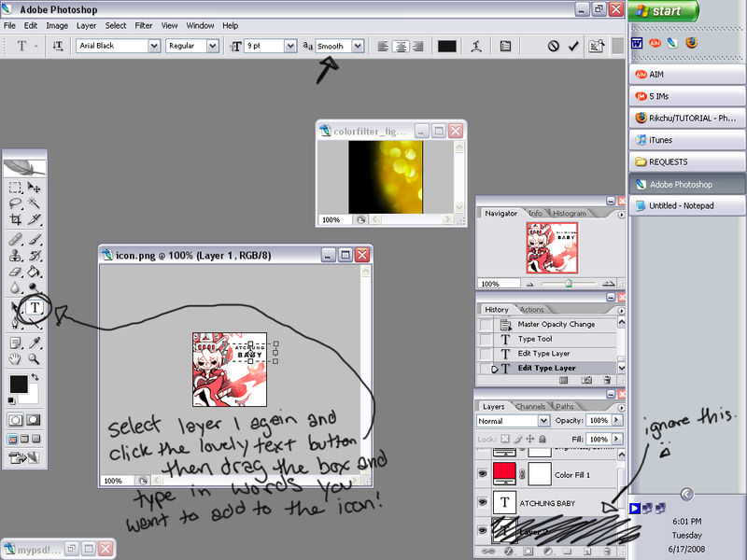Create a new layer in Layers palette
The height and width of the screenshot is (560, 747).
pyautogui.click(x=587, y=552)
